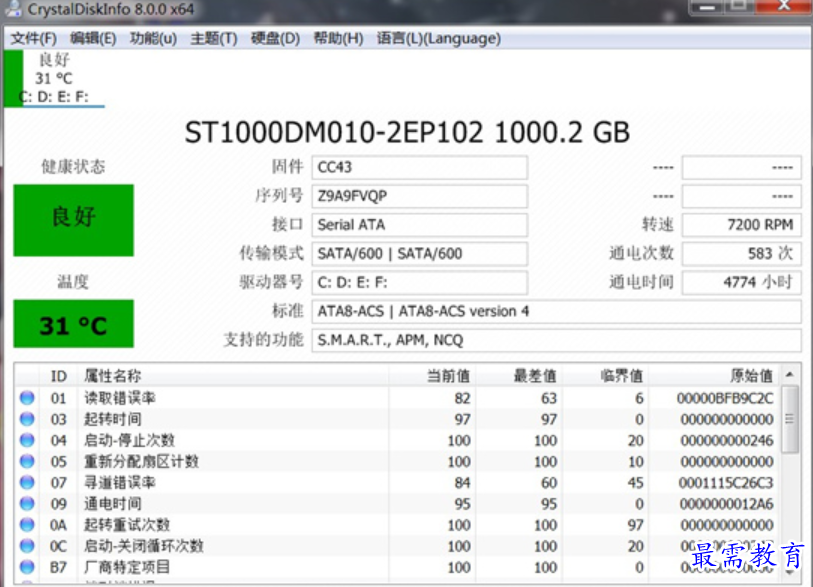Click the status orb for 读取错误率

click(x=27, y=398)
